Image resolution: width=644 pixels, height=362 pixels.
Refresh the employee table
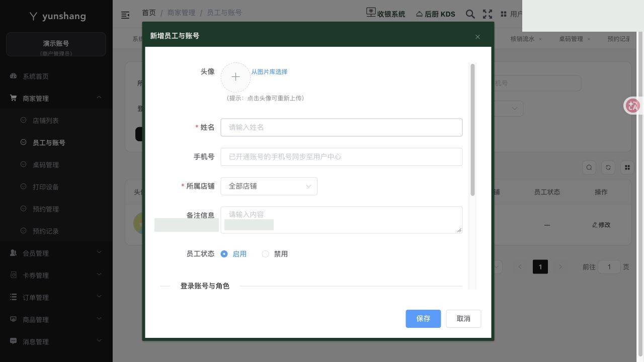point(608,167)
